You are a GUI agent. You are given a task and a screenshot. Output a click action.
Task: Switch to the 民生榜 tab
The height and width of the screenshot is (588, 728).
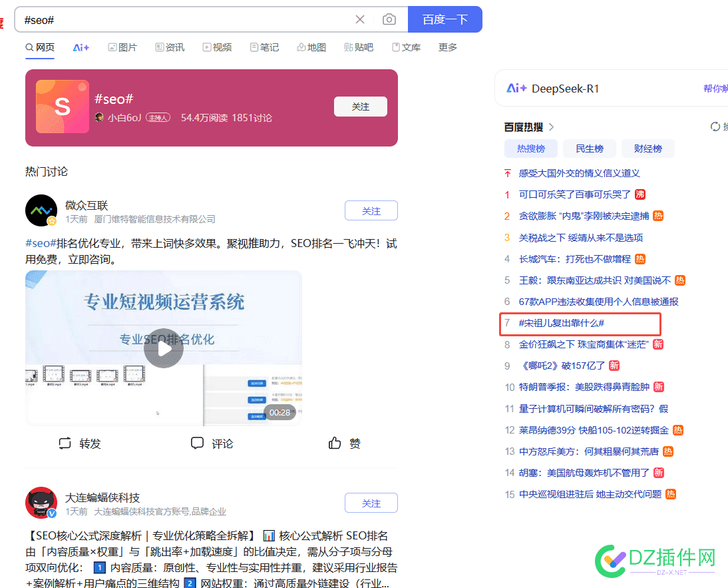pos(589,148)
